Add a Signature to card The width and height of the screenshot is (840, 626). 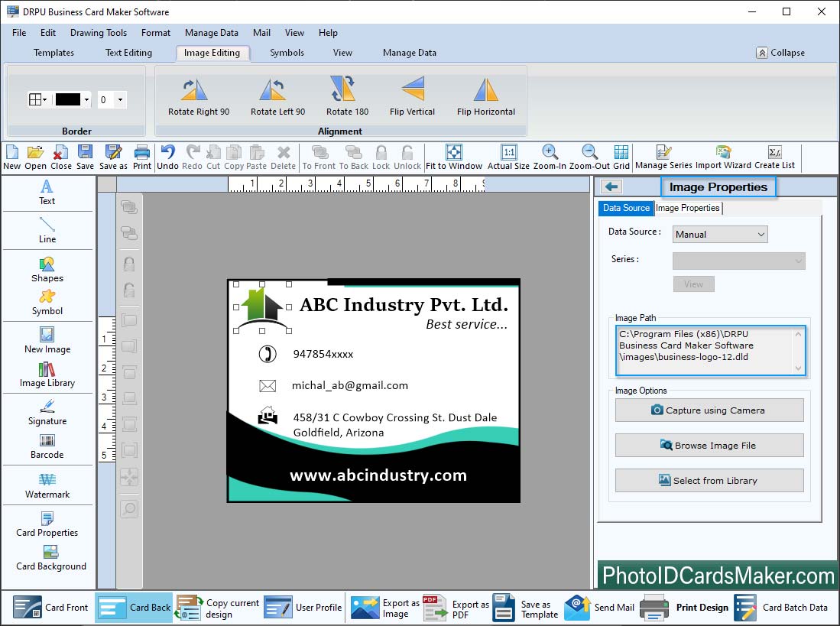pos(47,412)
